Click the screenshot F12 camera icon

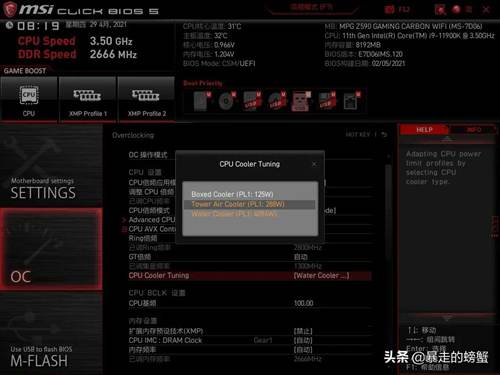click(389, 9)
